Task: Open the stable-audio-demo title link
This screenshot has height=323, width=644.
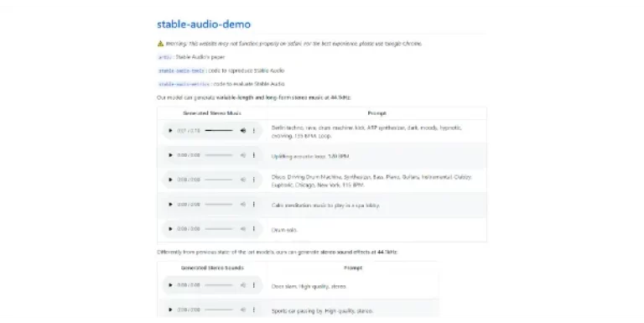Action: (204, 24)
